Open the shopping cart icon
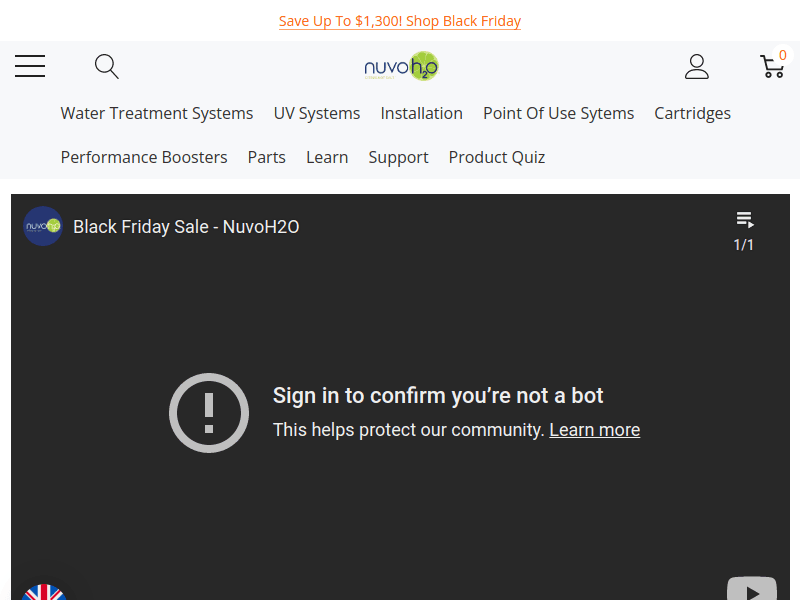 coord(772,67)
